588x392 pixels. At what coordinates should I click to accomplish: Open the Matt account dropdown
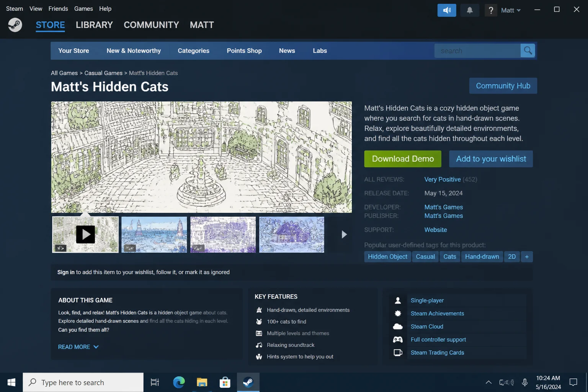coord(511,10)
